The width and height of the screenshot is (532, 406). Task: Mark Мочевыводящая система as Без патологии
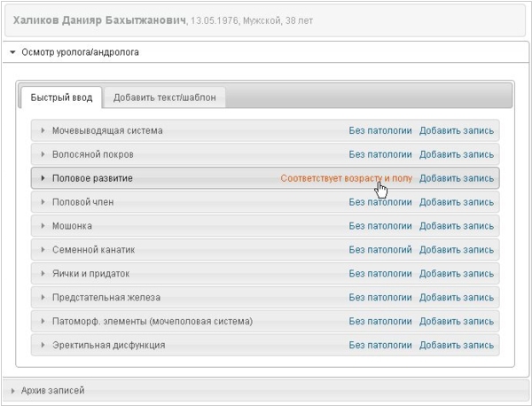click(x=380, y=130)
